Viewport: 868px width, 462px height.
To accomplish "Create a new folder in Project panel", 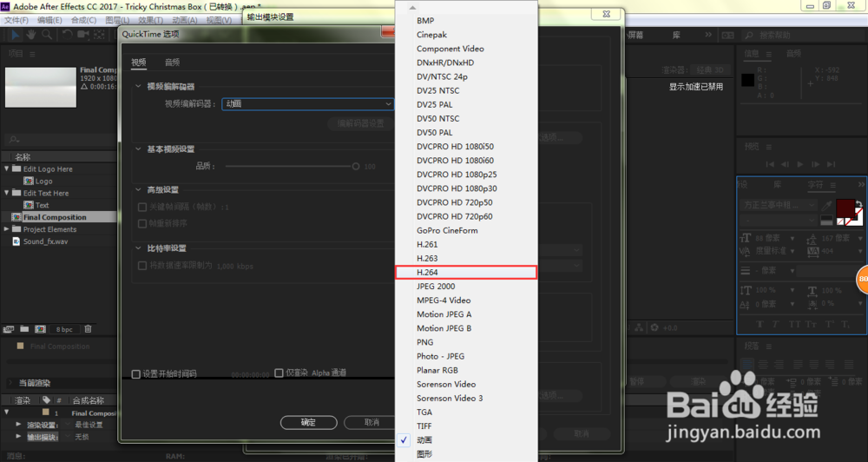I will [x=24, y=329].
